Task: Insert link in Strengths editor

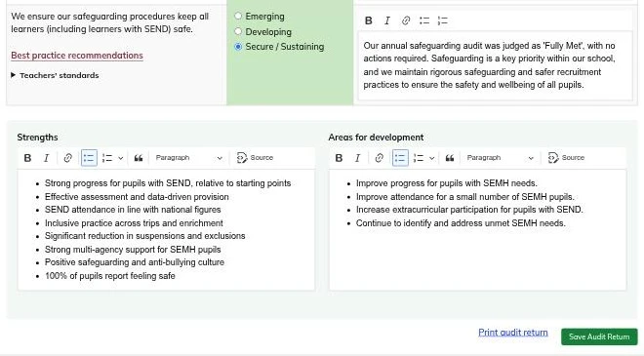Action: tap(67, 158)
